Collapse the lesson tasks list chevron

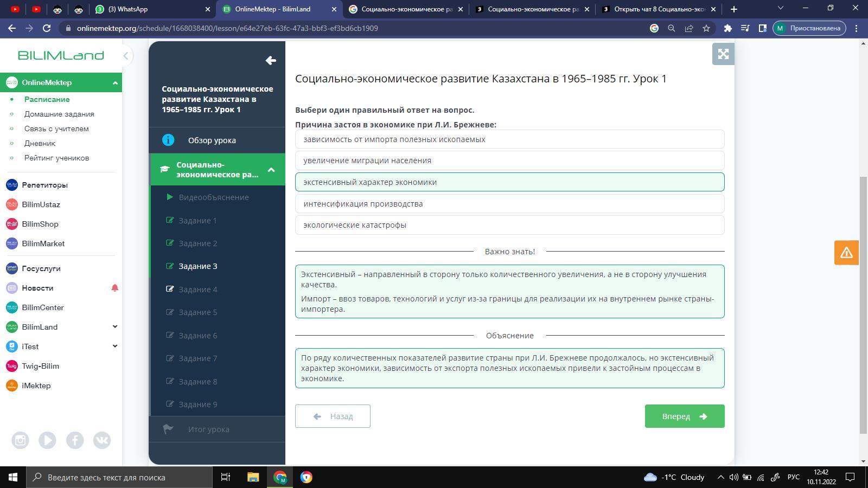click(271, 170)
